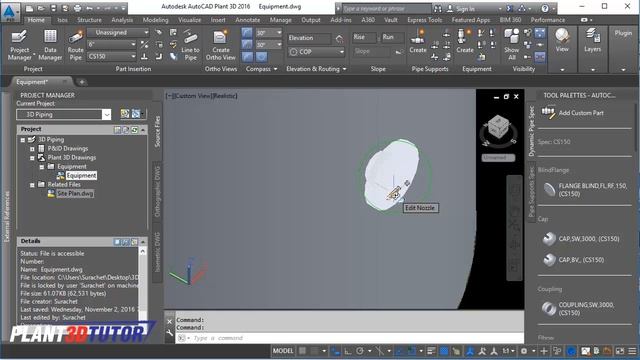Collapse the Plant 3D Drawings node

coord(32,158)
